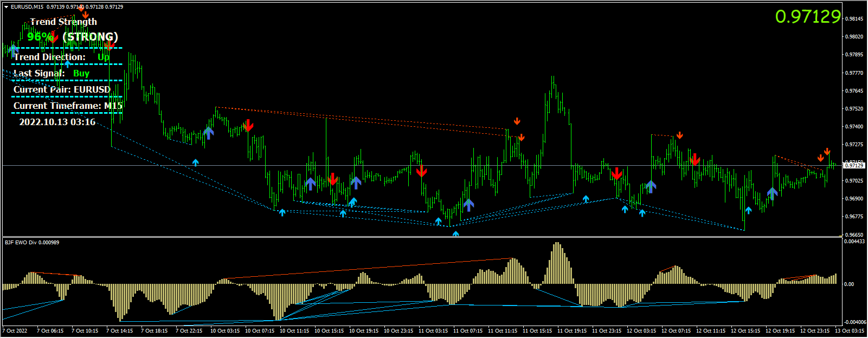Image resolution: width=868 pixels, height=338 pixels.
Task: Click the blue buy arrow above 12 Oct 19:15
Action: pos(772,194)
